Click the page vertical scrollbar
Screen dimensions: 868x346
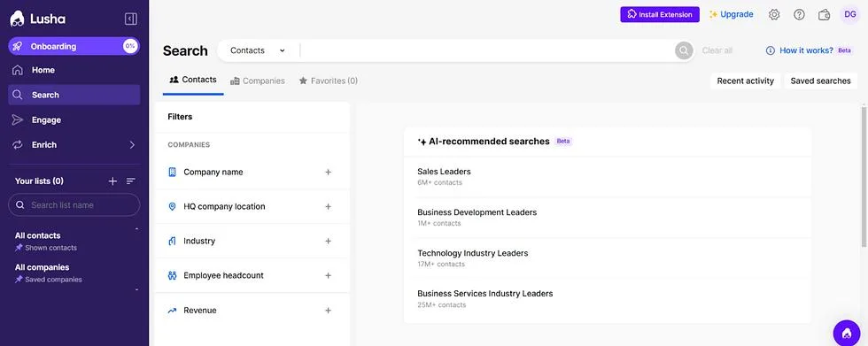pyautogui.click(x=864, y=177)
